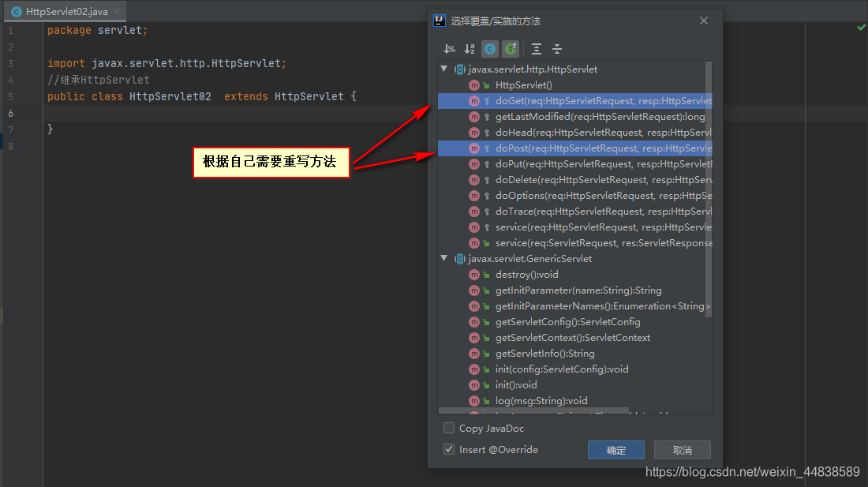The height and width of the screenshot is (487, 868).
Task: Click the horizontal scrollbar of method list
Action: 533,411
